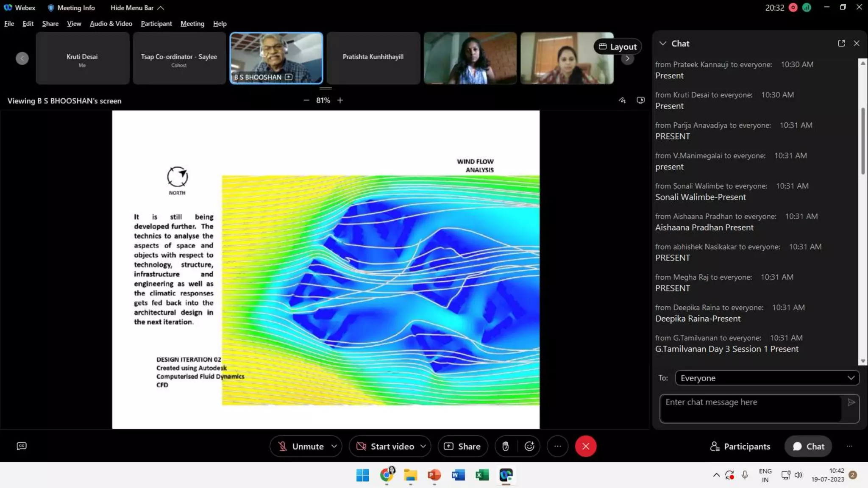The image size is (868, 488).
Task: Open the Audio & Video menu
Action: (111, 24)
